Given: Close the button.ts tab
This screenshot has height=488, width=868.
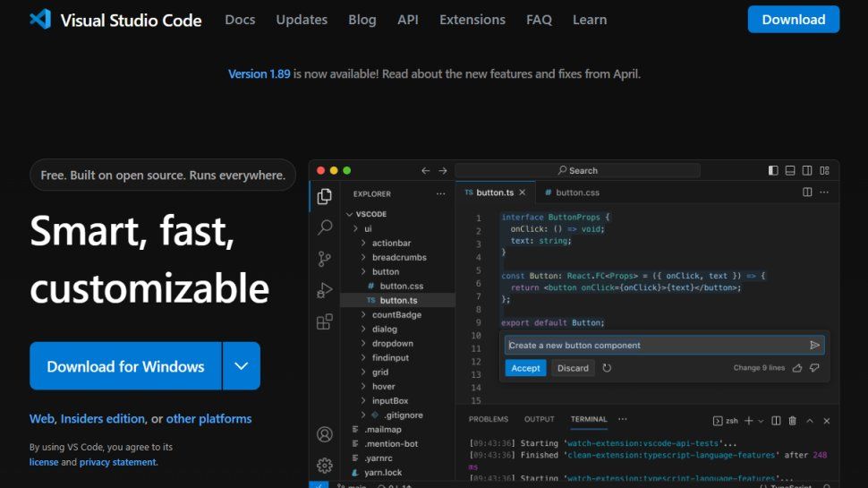Looking at the screenshot, I should 522,193.
